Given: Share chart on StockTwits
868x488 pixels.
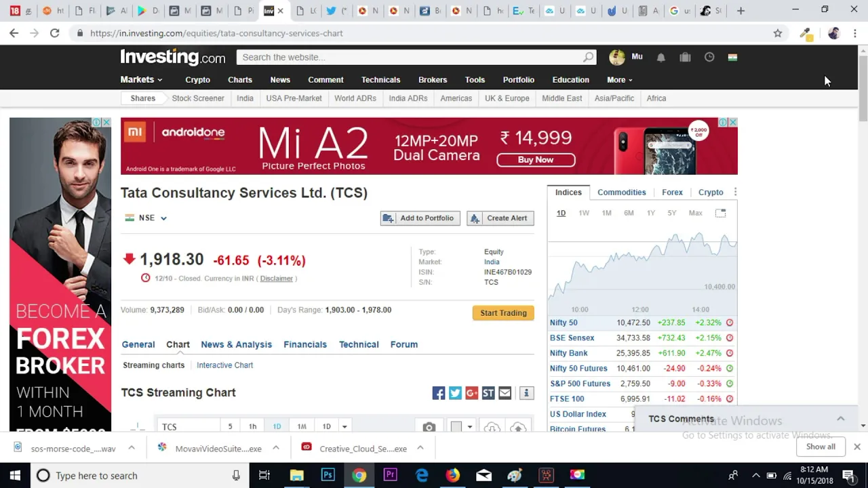Looking at the screenshot, I should coord(488,393).
